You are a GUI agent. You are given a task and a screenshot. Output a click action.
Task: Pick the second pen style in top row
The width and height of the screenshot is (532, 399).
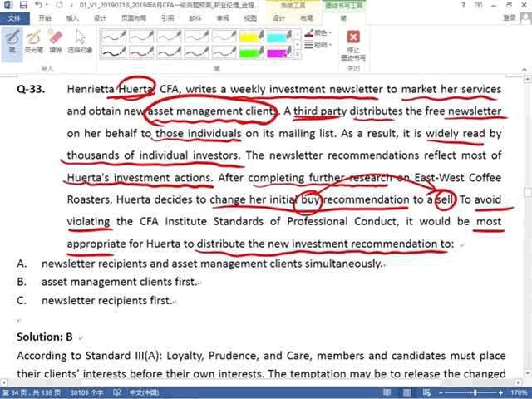(x=141, y=36)
